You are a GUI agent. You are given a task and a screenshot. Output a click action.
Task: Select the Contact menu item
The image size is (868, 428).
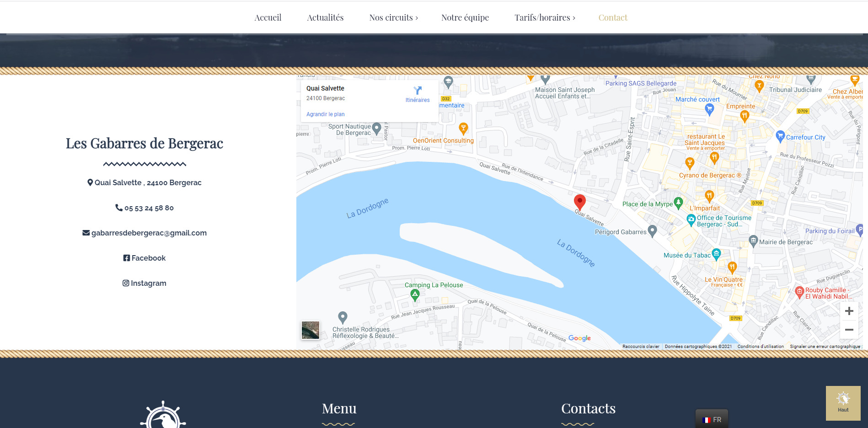coord(613,17)
